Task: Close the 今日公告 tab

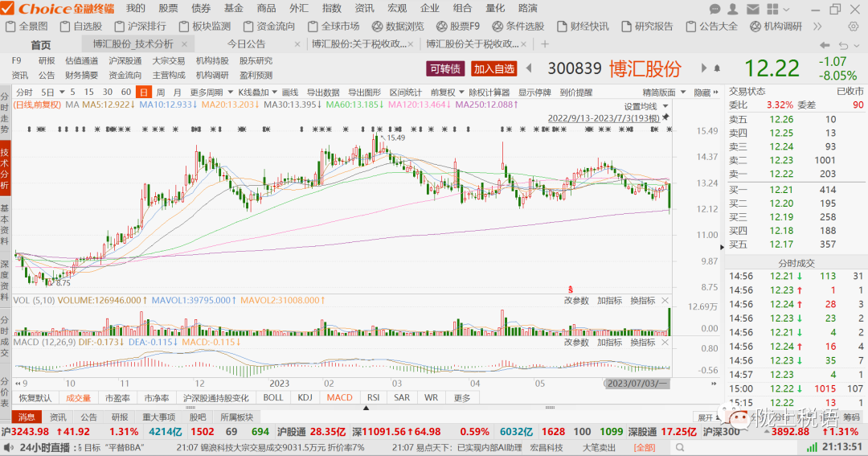Action: click(297, 44)
